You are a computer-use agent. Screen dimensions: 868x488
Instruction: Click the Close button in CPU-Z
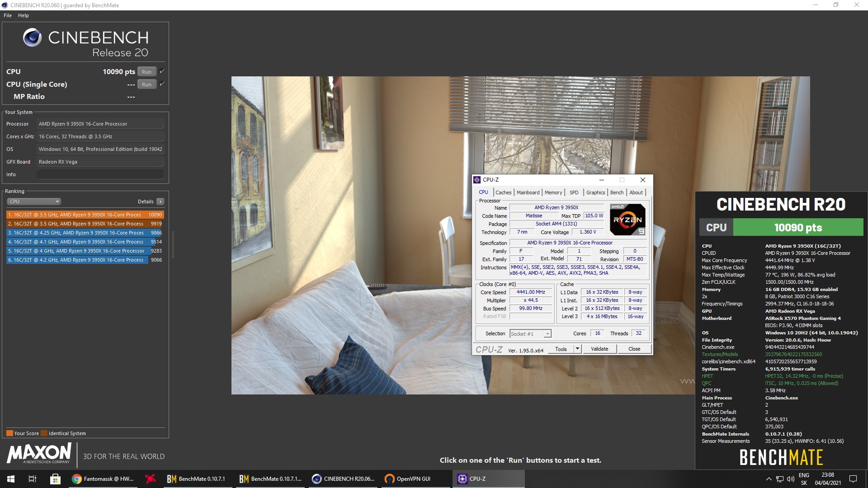(634, 349)
